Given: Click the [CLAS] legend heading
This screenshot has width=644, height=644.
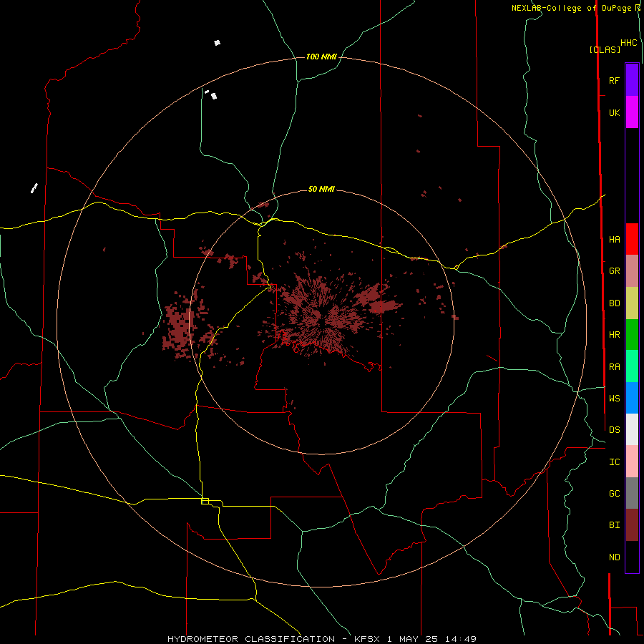Looking at the screenshot, I should pyautogui.click(x=605, y=49).
